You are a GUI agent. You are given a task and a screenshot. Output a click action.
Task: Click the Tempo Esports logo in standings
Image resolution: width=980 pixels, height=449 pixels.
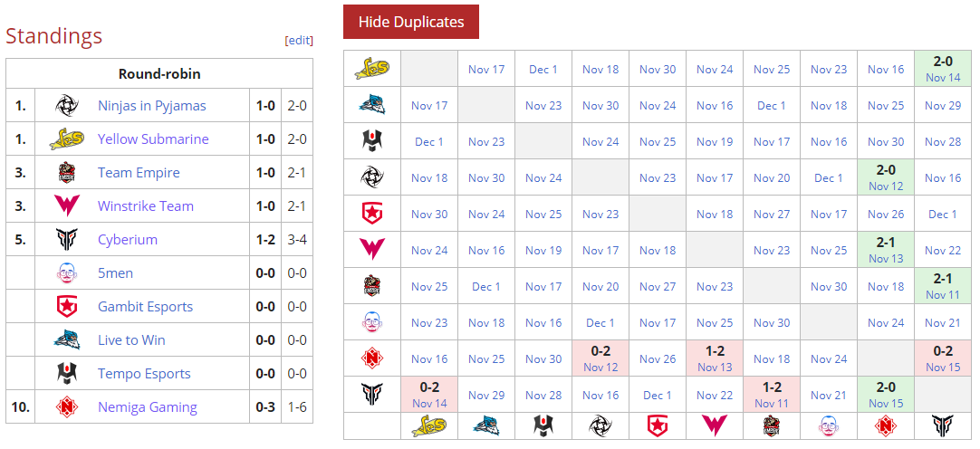(x=67, y=374)
